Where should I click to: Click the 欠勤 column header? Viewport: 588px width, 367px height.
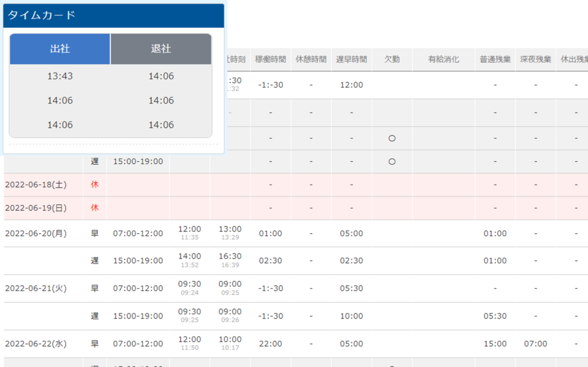[392, 59]
